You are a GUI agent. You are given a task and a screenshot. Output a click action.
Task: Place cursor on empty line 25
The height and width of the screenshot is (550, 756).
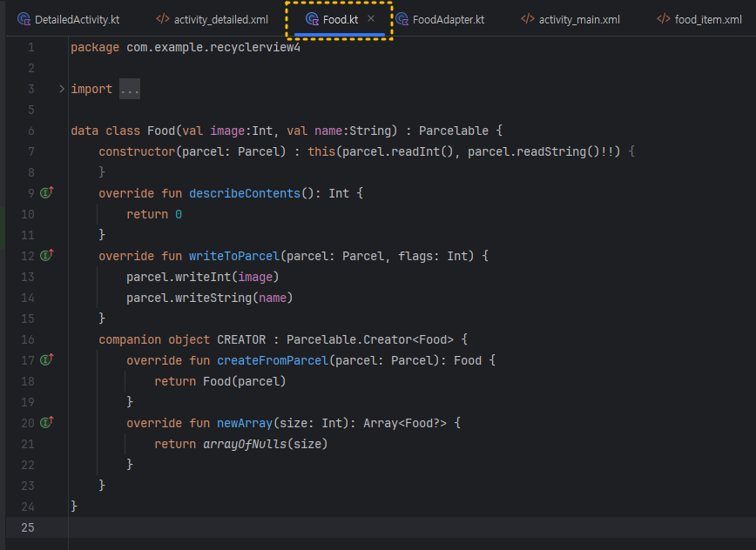coord(412,527)
